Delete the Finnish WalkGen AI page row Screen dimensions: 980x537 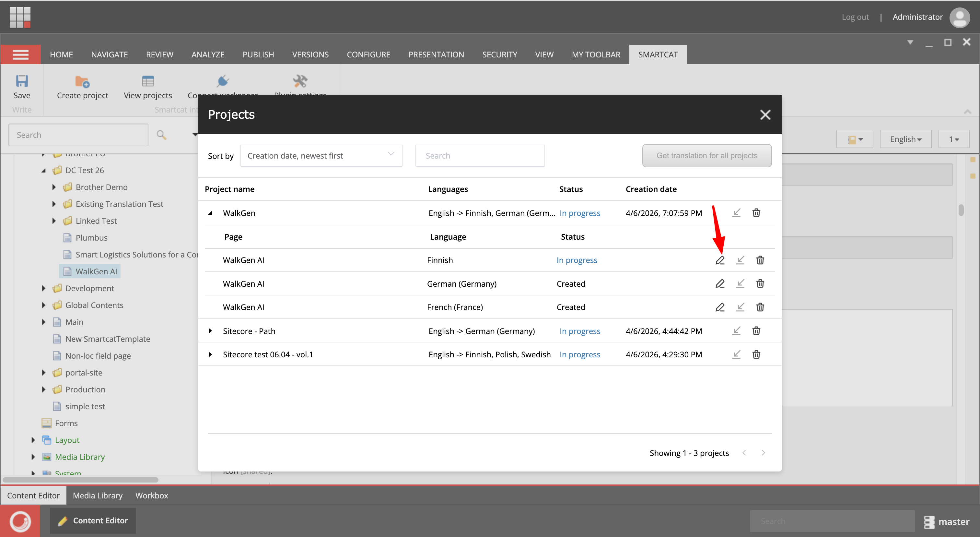click(760, 260)
